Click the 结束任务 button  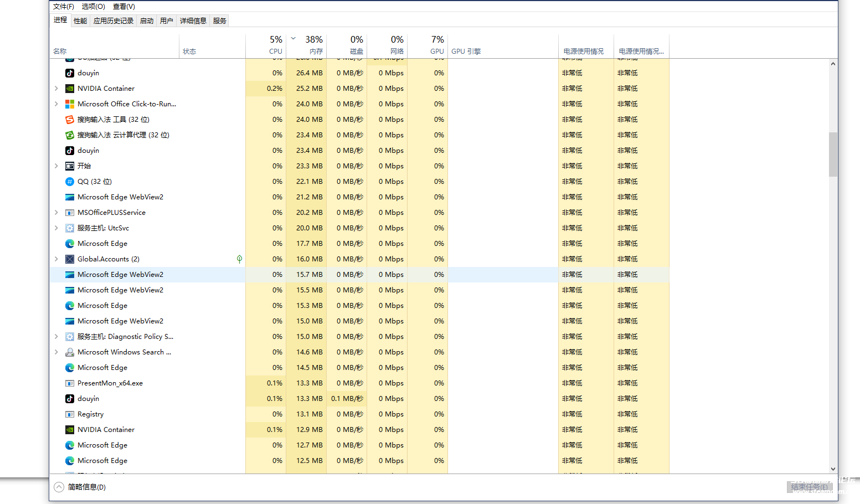(809, 487)
